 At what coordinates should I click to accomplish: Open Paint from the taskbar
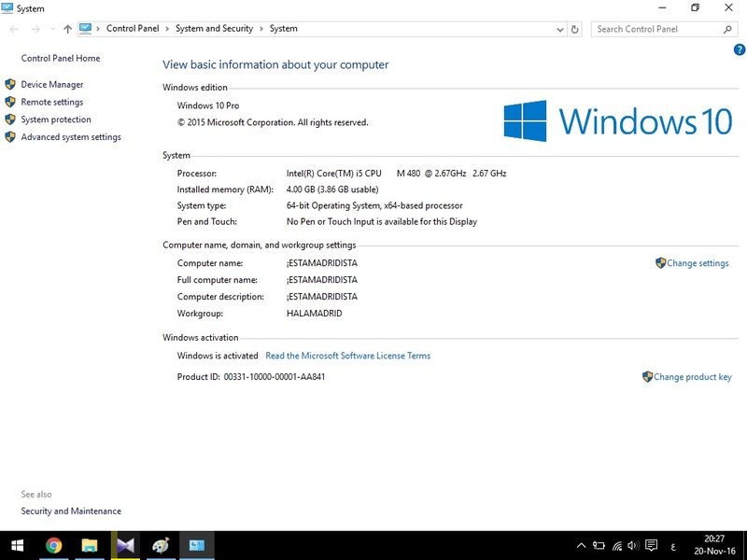(x=161, y=546)
